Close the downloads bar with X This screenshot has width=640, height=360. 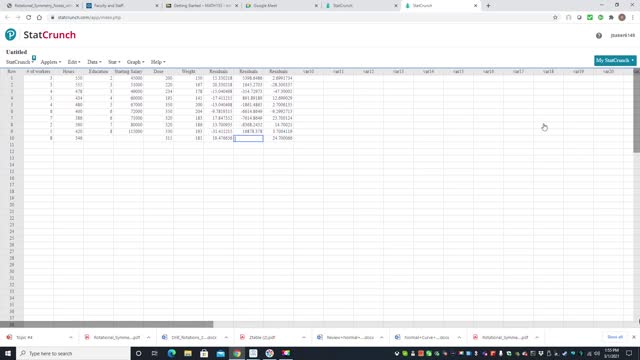point(634,337)
